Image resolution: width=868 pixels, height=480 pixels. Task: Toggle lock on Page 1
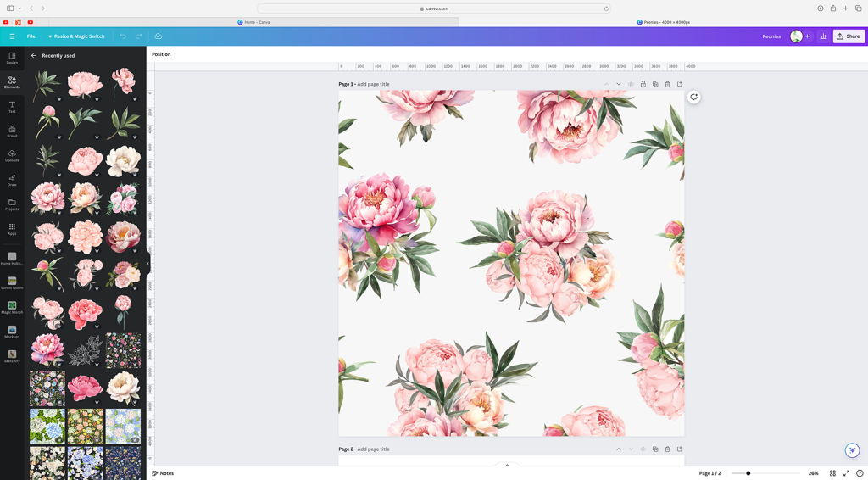coord(643,84)
